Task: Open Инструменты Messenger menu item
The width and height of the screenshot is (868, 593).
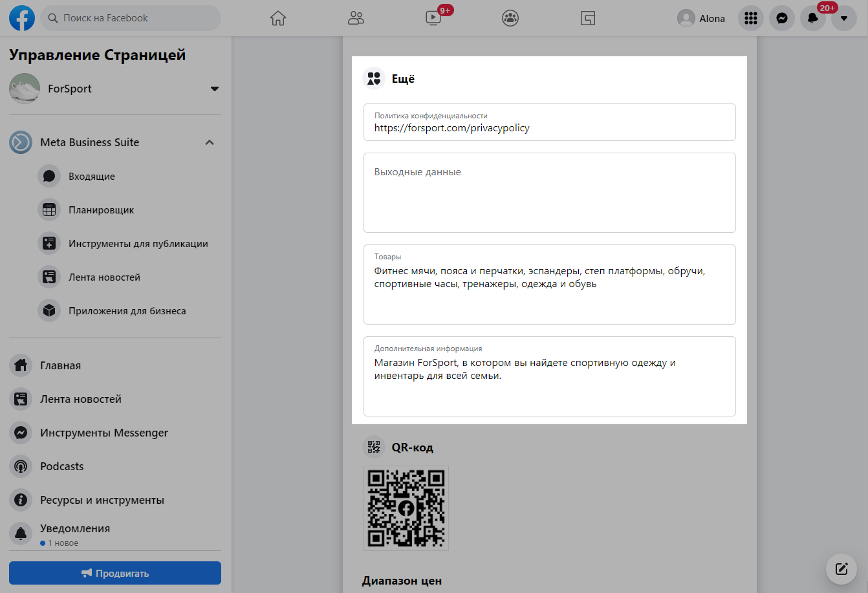Action: coord(103,433)
